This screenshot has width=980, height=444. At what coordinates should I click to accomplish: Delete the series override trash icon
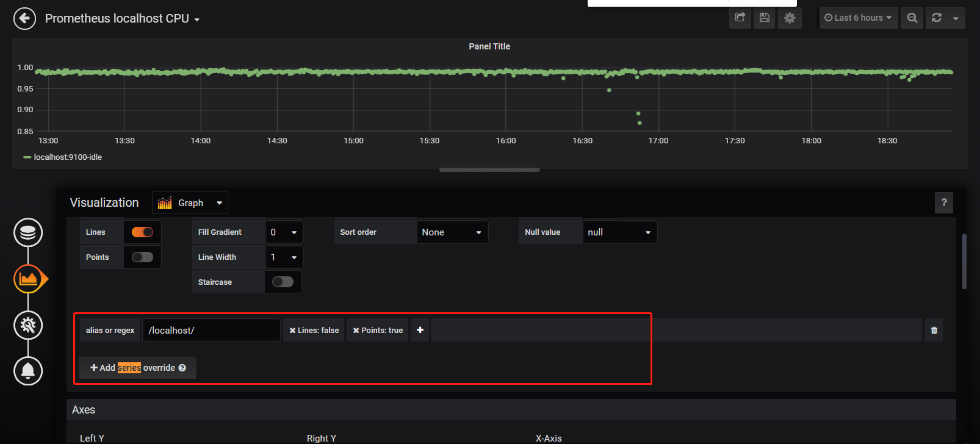934,330
